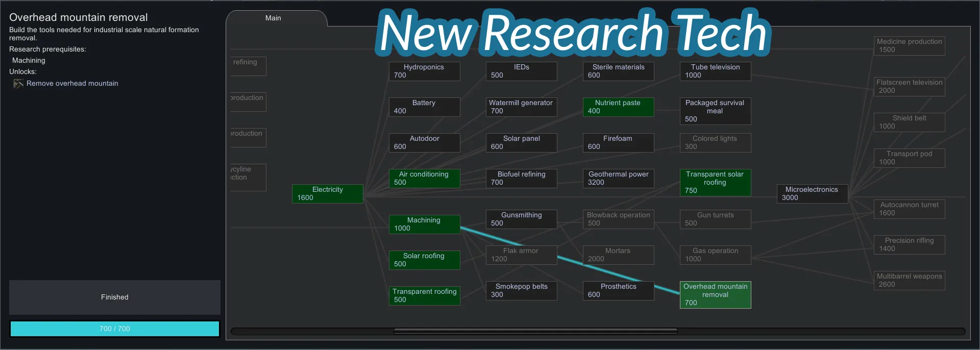The image size is (980, 350).
Task: Pick the Transparent solar roofing node
Action: [x=715, y=183]
